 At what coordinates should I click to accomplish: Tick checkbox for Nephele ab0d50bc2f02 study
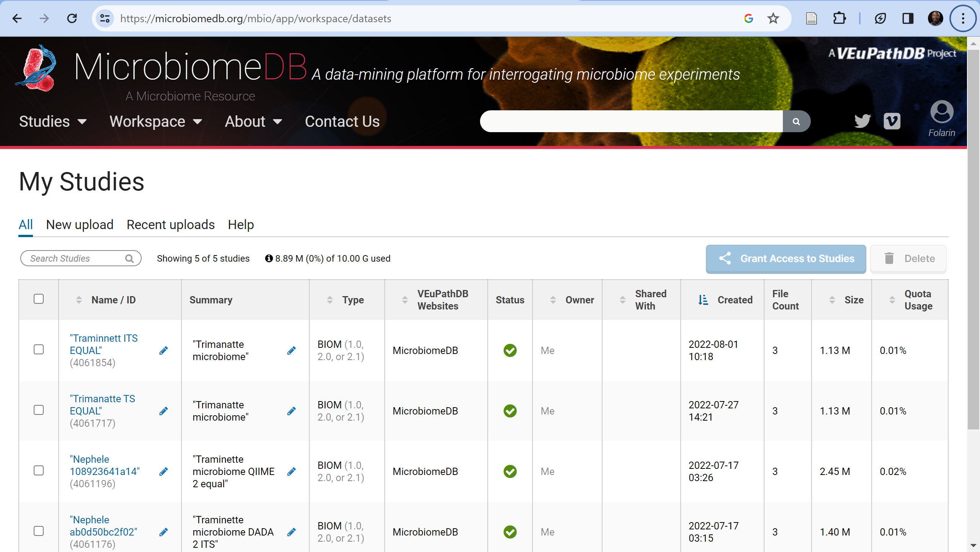pyautogui.click(x=39, y=531)
